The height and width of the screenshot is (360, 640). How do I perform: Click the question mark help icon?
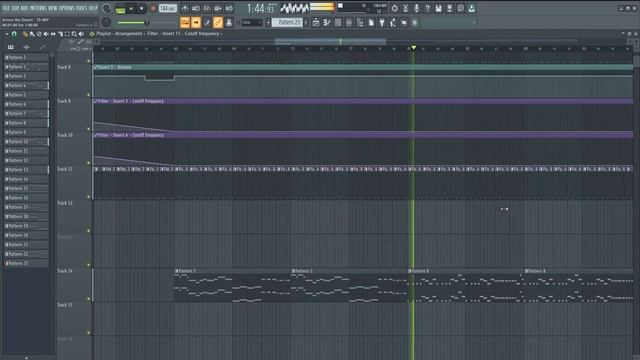[427, 8]
